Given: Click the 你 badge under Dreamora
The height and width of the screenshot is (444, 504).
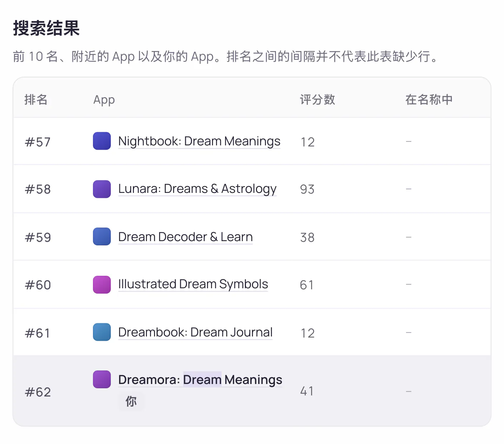Looking at the screenshot, I should pyautogui.click(x=131, y=401).
